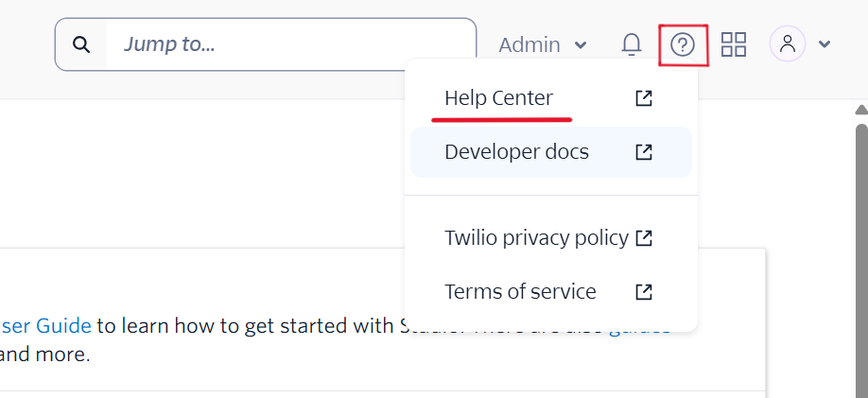Screen dimensions: 868x398
Task: Click the magnifying glass search icon
Action: pos(82,44)
